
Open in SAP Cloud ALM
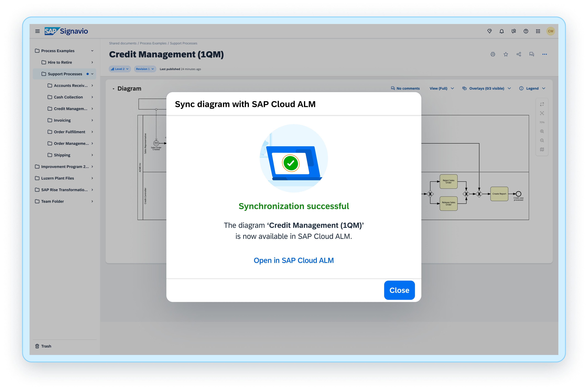point(294,260)
